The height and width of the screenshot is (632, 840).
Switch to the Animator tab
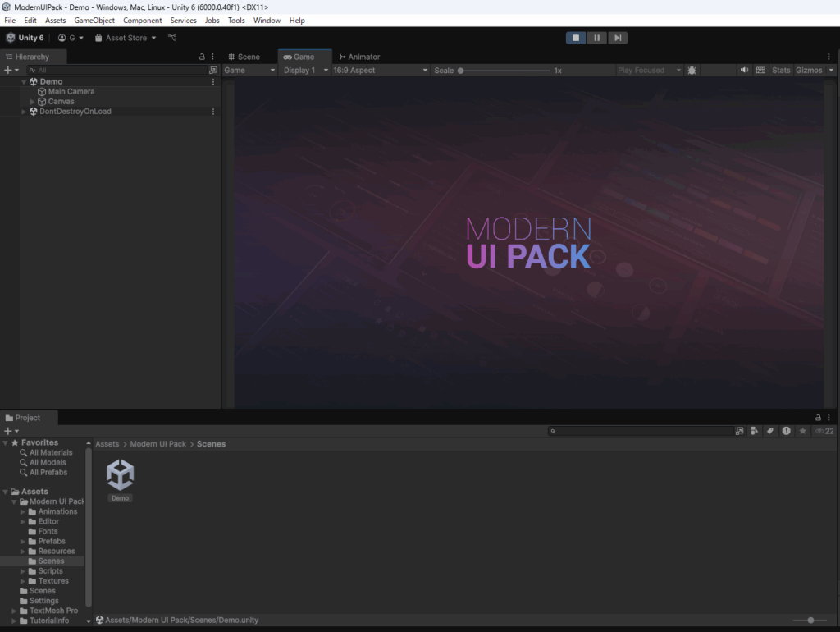click(x=359, y=57)
